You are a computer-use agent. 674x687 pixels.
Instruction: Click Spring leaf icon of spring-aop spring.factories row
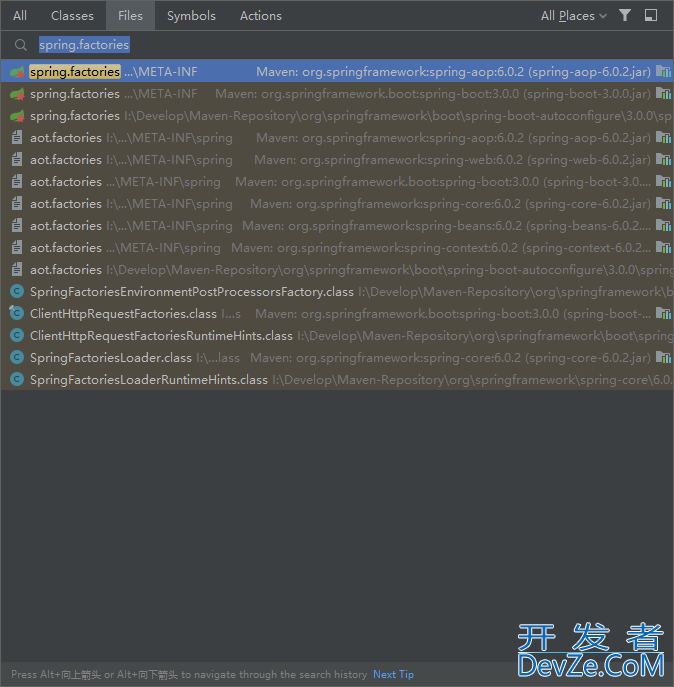17,71
